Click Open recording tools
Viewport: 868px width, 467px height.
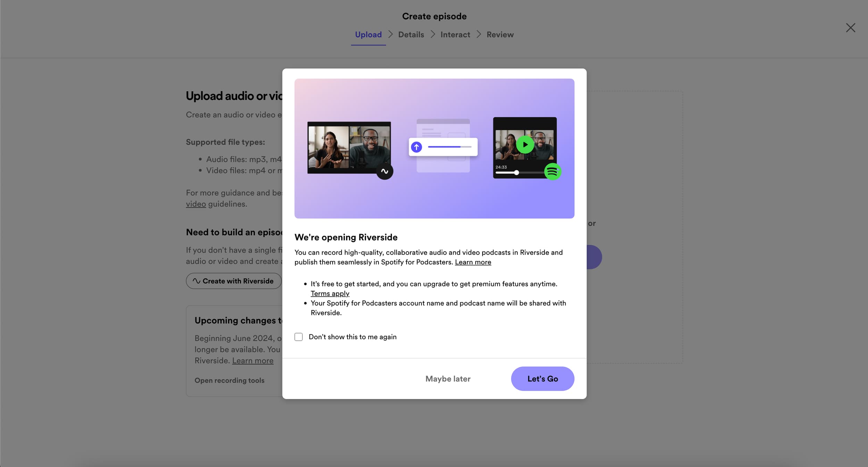tap(229, 380)
